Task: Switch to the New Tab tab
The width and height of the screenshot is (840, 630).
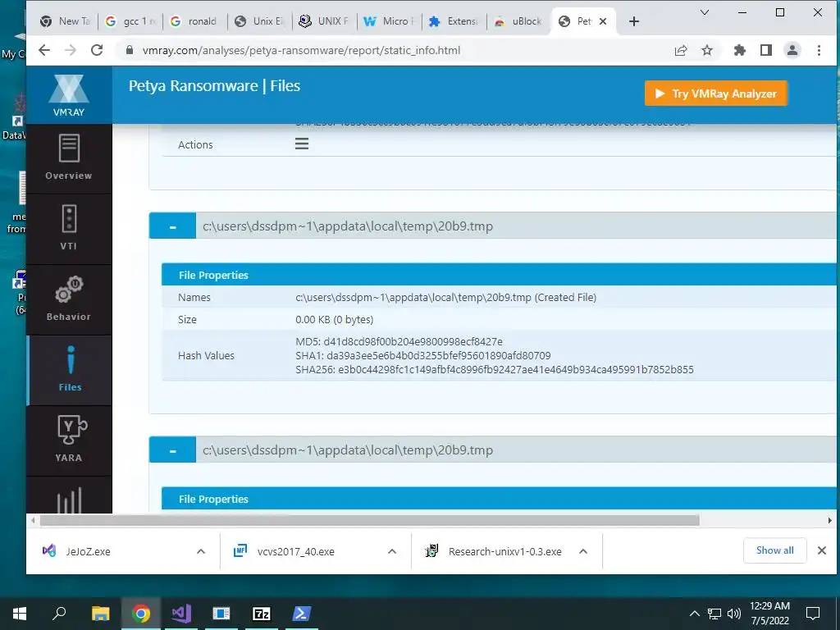Action: click(x=66, y=21)
